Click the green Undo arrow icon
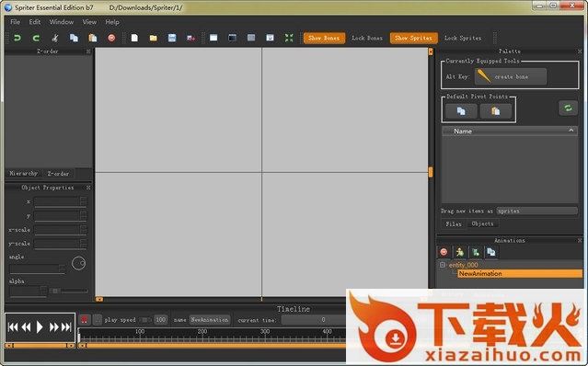Viewport: 588px width, 366px height. point(17,38)
